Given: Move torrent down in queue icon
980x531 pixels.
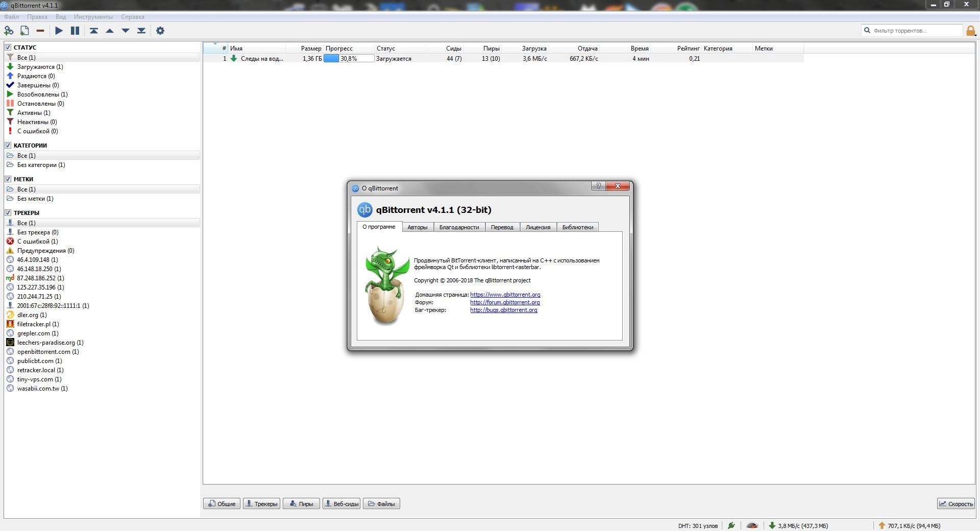Looking at the screenshot, I should point(126,31).
